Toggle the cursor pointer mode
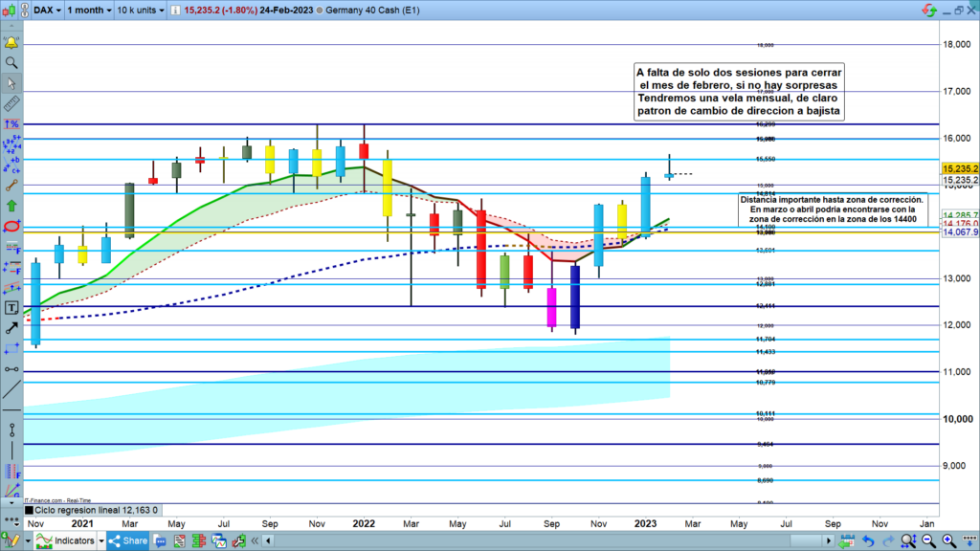This screenshot has width=980, height=551. pos(11,83)
